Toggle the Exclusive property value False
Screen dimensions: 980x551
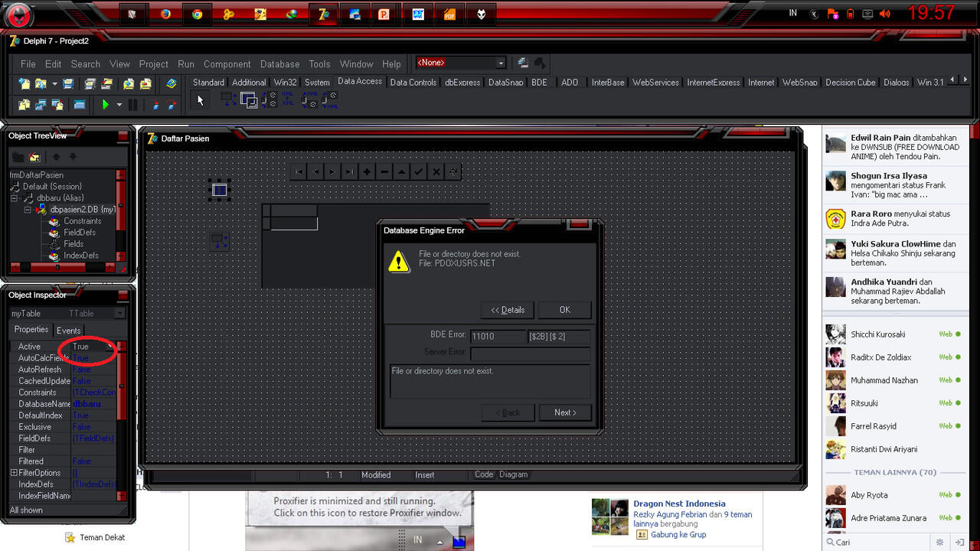(91, 427)
